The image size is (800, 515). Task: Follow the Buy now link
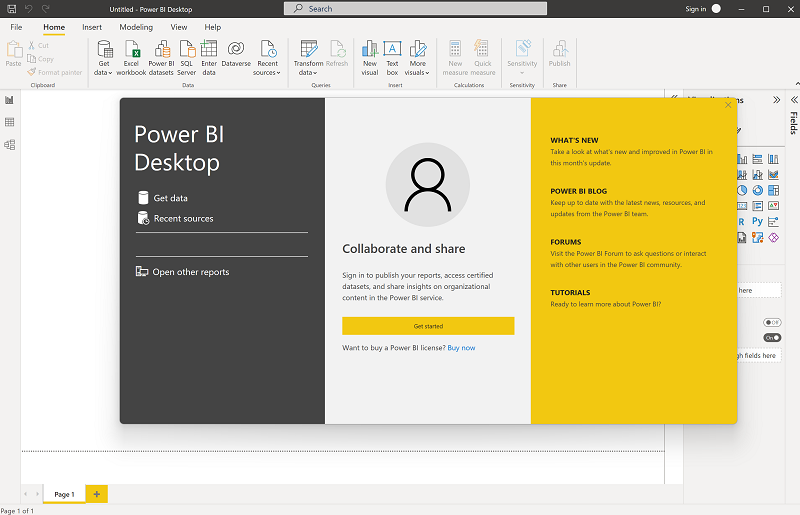tap(461, 348)
